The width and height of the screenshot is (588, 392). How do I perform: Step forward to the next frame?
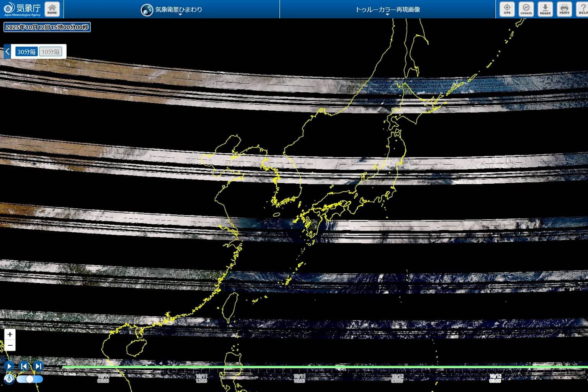tap(38, 366)
